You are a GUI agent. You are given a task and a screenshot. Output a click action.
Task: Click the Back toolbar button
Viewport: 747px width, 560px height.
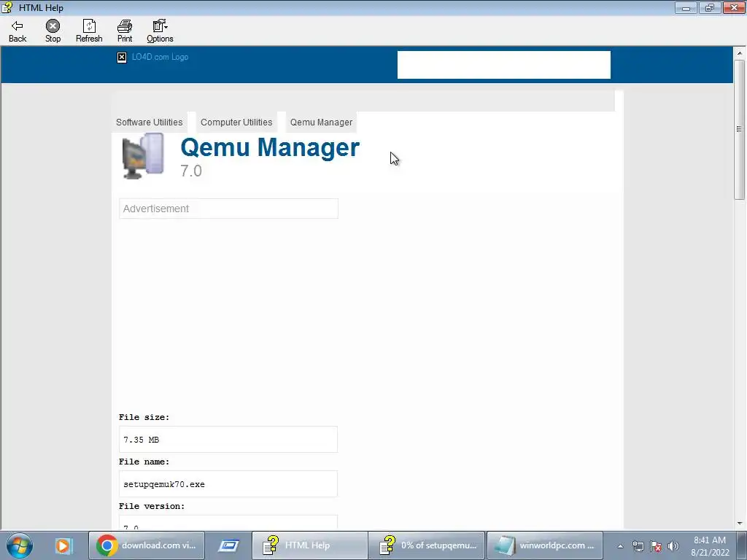18,31
